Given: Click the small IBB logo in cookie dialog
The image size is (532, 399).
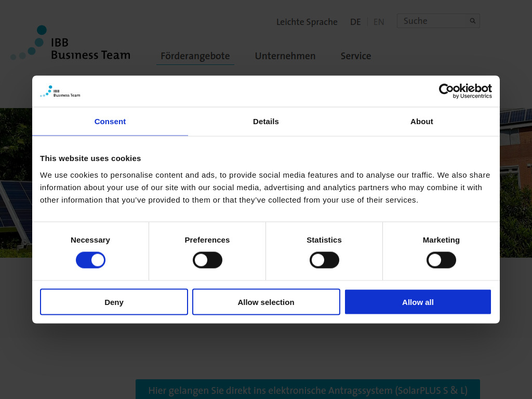Looking at the screenshot, I should pyautogui.click(x=60, y=91).
